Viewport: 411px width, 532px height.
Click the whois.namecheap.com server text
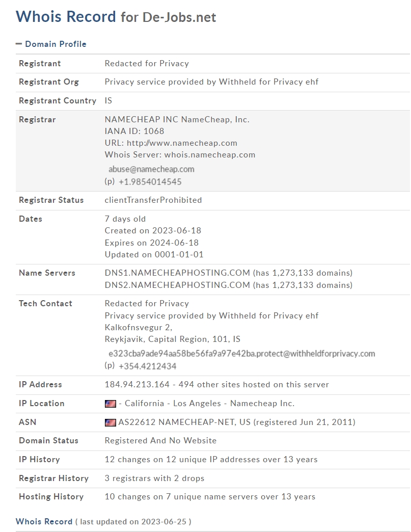209,155
